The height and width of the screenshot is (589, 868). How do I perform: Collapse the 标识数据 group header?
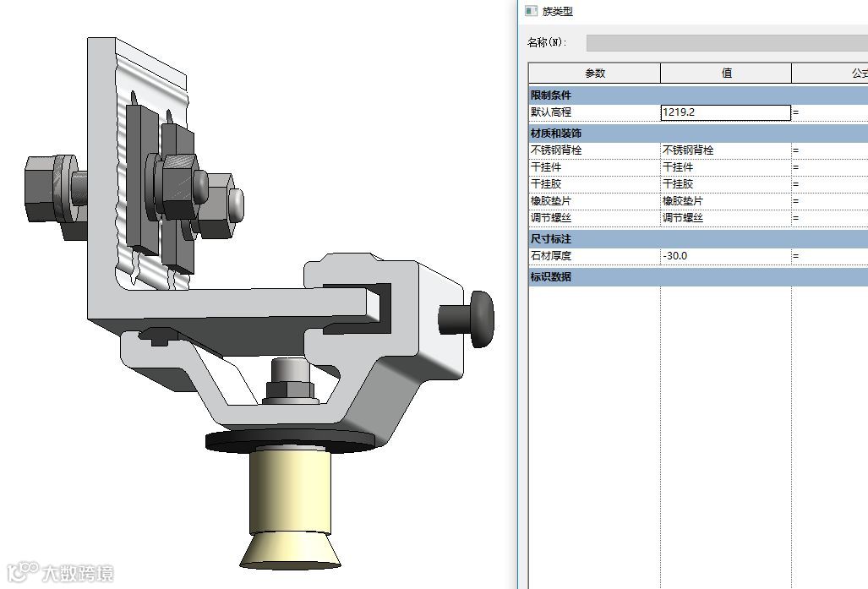point(698,277)
